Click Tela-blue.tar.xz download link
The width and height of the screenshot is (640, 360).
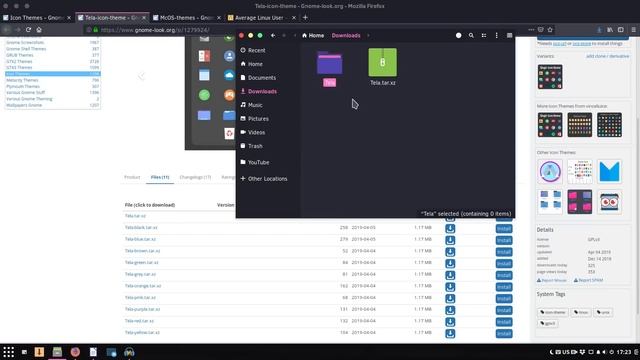click(x=140, y=239)
